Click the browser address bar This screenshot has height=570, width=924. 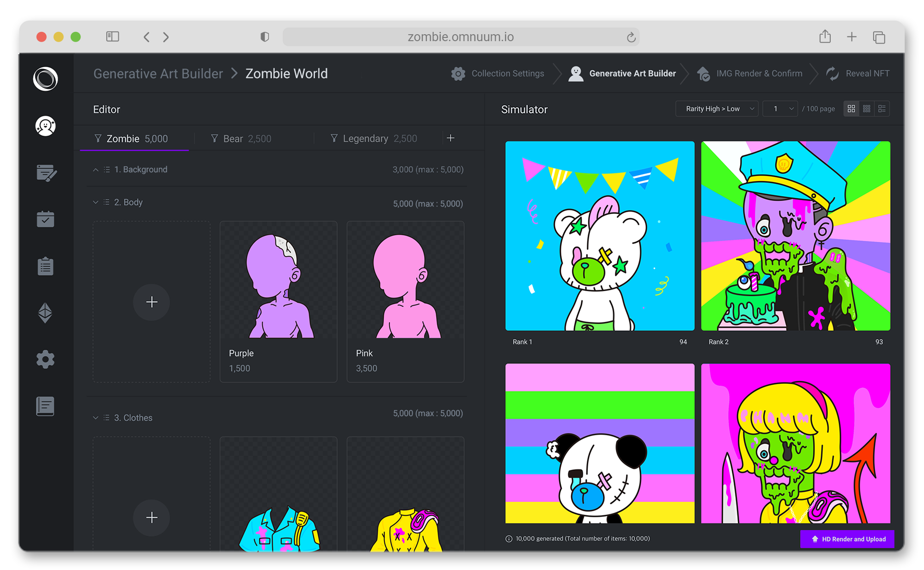(x=461, y=37)
